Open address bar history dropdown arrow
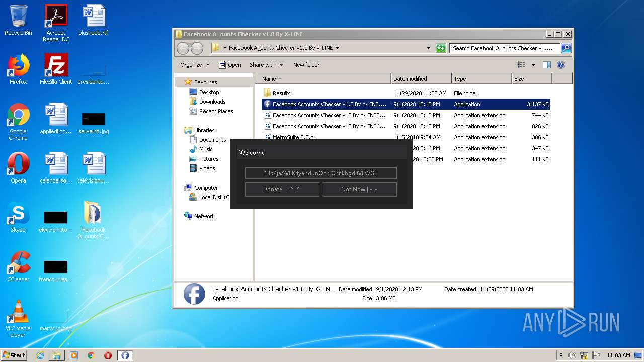Viewport: 644px width, 362px height. [428, 48]
